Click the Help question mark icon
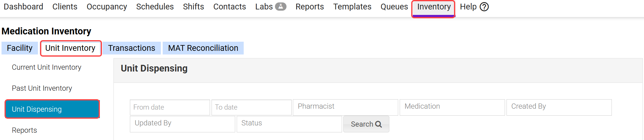This screenshot has width=644, height=140. coord(484,7)
